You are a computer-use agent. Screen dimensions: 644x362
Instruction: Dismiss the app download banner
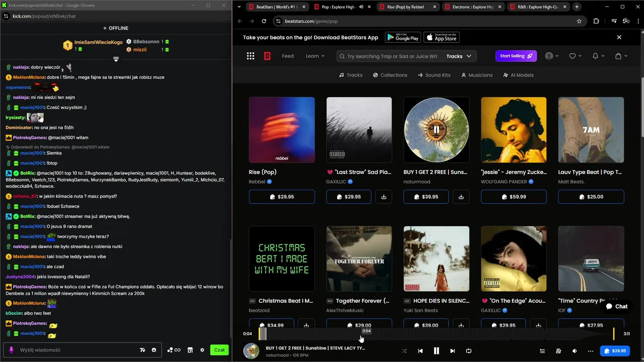pyautogui.click(x=619, y=37)
